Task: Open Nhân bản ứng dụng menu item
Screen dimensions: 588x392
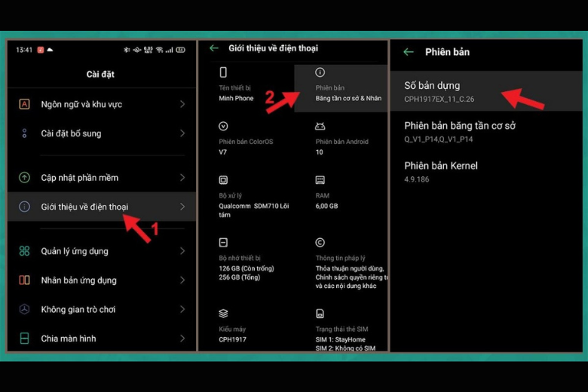Action: pos(78,280)
